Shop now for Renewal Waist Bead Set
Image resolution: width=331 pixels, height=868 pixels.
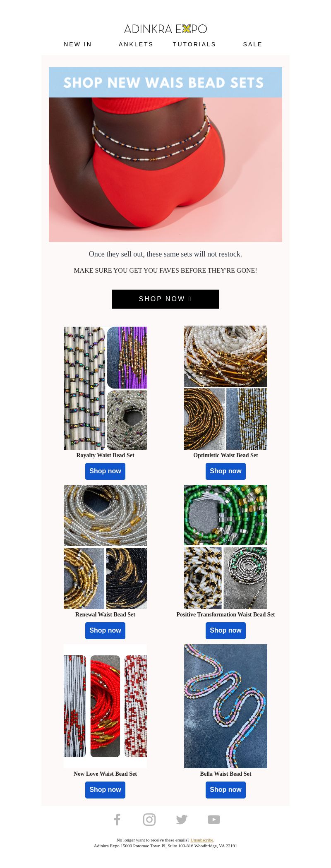(105, 631)
